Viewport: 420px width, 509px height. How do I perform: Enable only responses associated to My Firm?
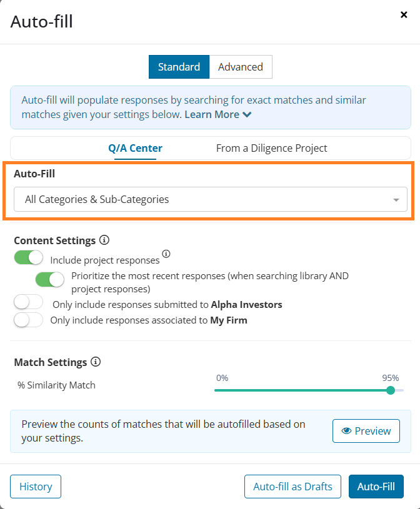pos(29,320)
